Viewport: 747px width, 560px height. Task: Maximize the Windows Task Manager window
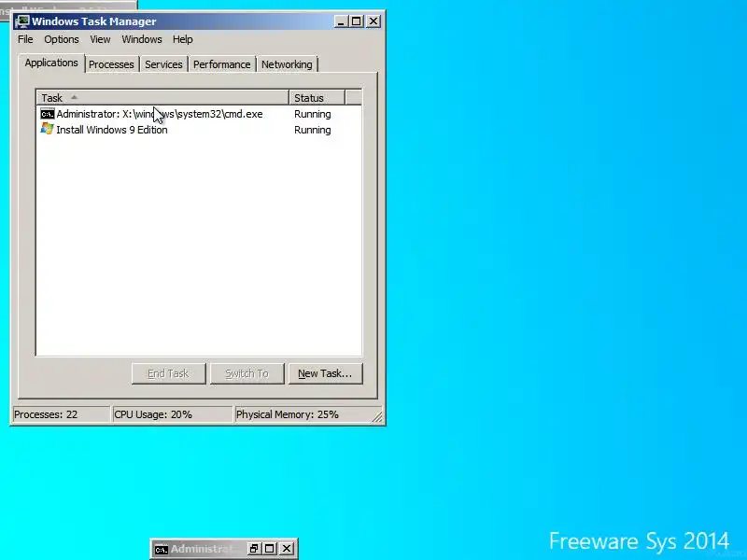pyautogui.click(x=357, y=21)
